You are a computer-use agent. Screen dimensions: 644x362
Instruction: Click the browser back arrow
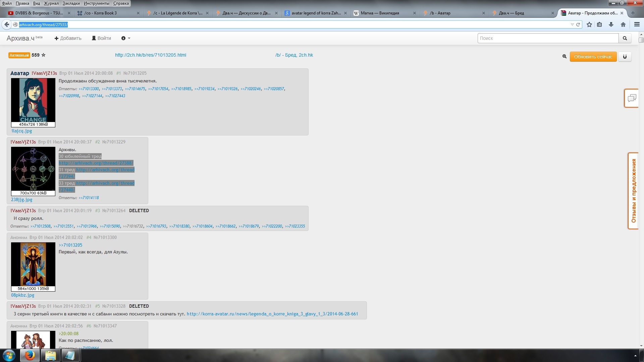pyautogui.click(x=7, y=24)
